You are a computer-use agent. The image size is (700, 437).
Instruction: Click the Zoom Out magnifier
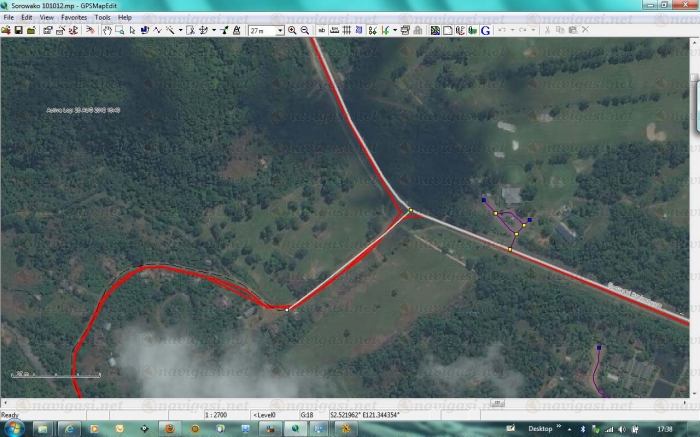(304, 31)
